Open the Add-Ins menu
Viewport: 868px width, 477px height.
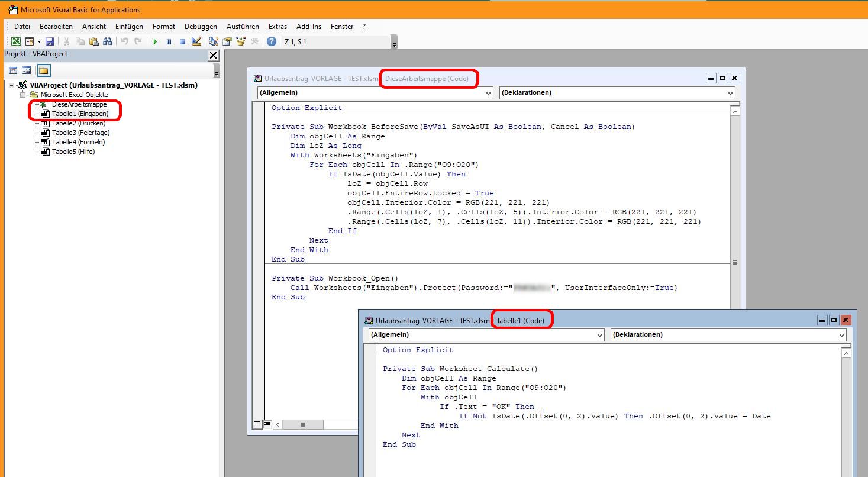click(x=309, y=27)
